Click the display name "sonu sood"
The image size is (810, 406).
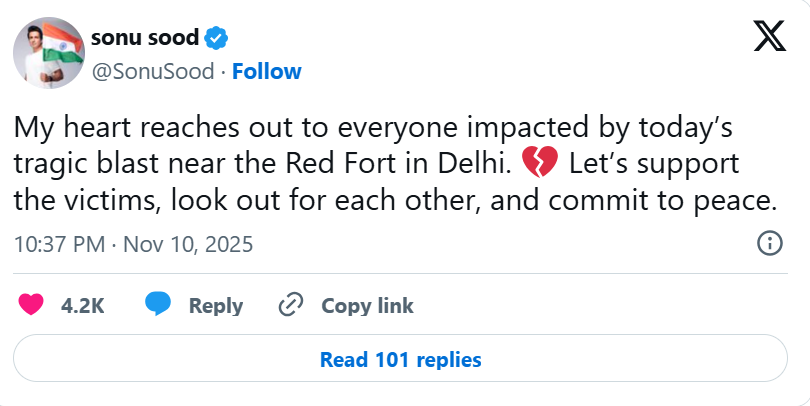point(145,39)
